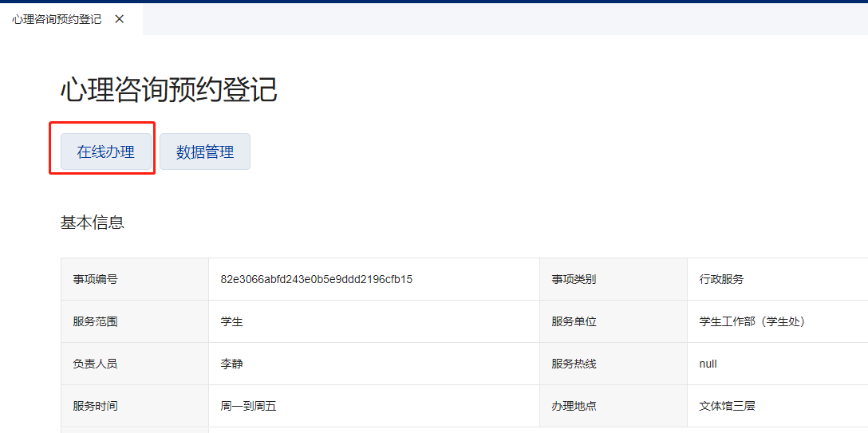This screenshot has width=868, height=433.
Task: Click the 行政服务 value cell
Action: pos(721,279)
